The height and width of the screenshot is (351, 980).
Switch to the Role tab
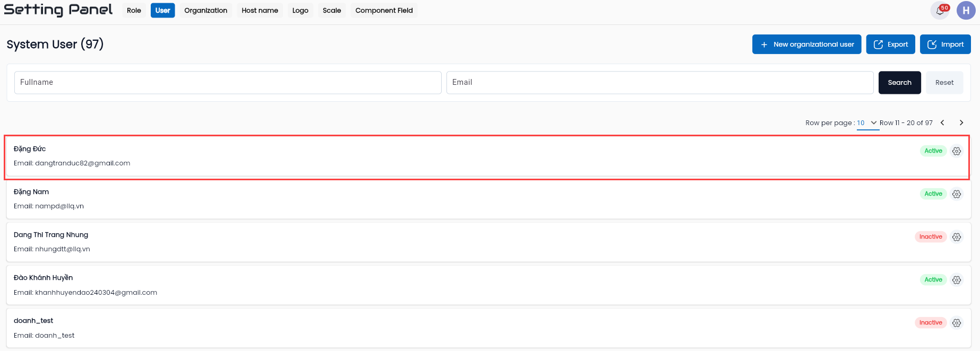pyautogui.click(x=134, y=11)
